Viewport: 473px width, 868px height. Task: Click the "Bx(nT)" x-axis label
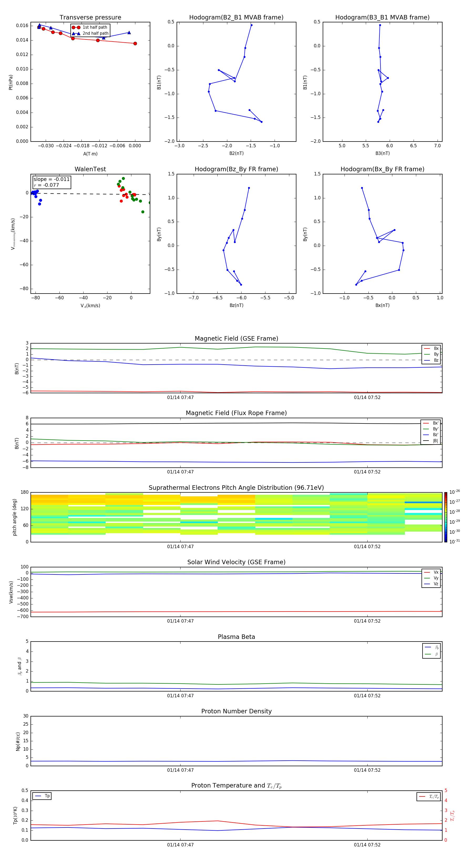(382, 305)
